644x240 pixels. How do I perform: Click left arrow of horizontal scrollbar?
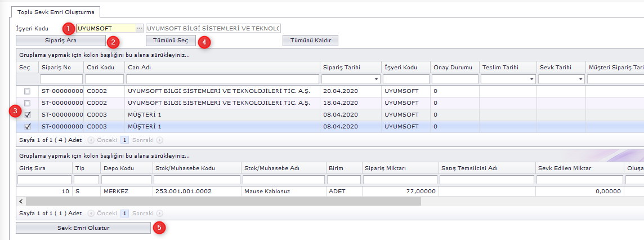(x=21, y=201)
